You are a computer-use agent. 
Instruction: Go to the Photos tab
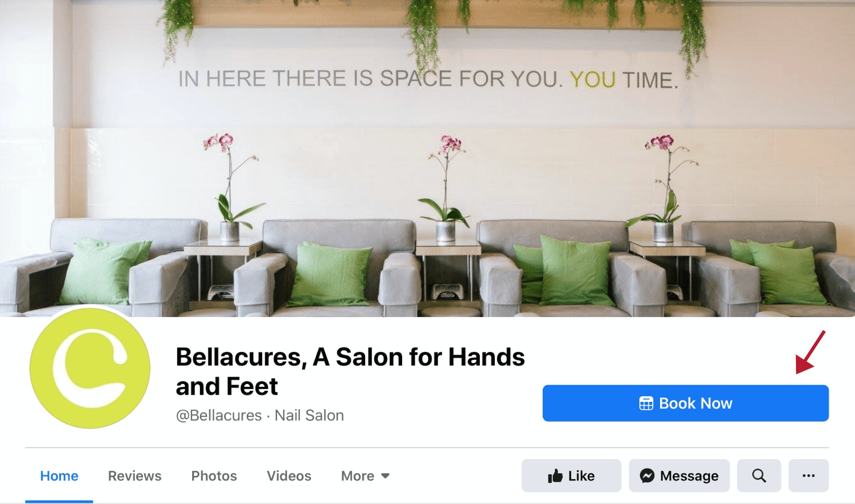pyautogui.click(x=214, y=476)
